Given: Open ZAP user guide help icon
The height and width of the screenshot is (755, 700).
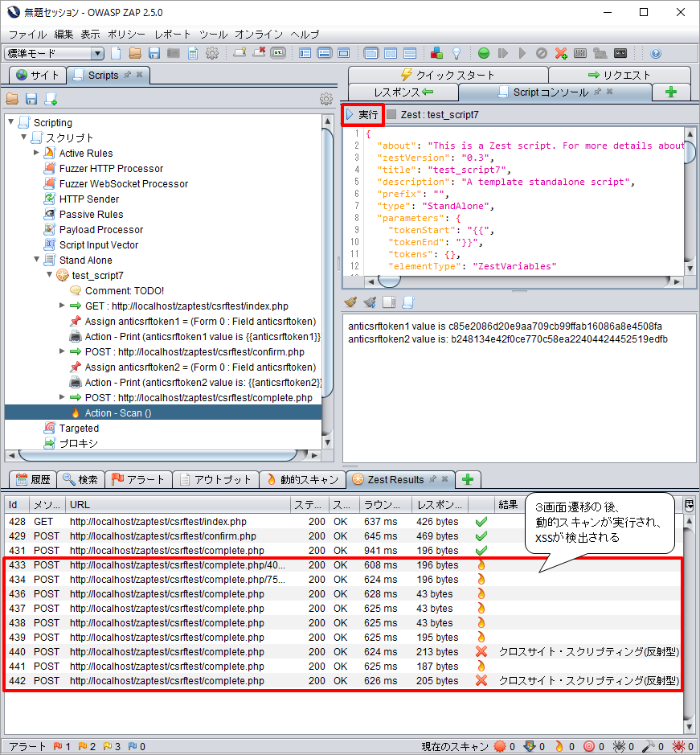Looking at the screenshot, I should point(656,53).
